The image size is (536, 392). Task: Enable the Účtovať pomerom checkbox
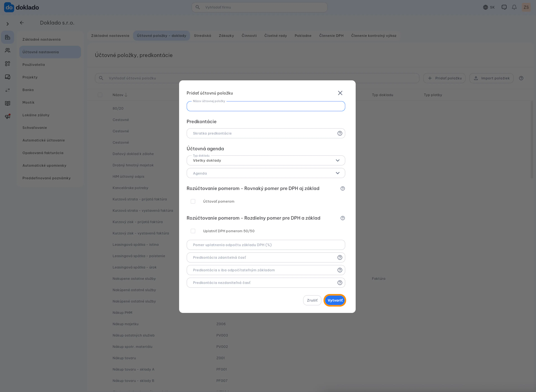coord(193,201)
